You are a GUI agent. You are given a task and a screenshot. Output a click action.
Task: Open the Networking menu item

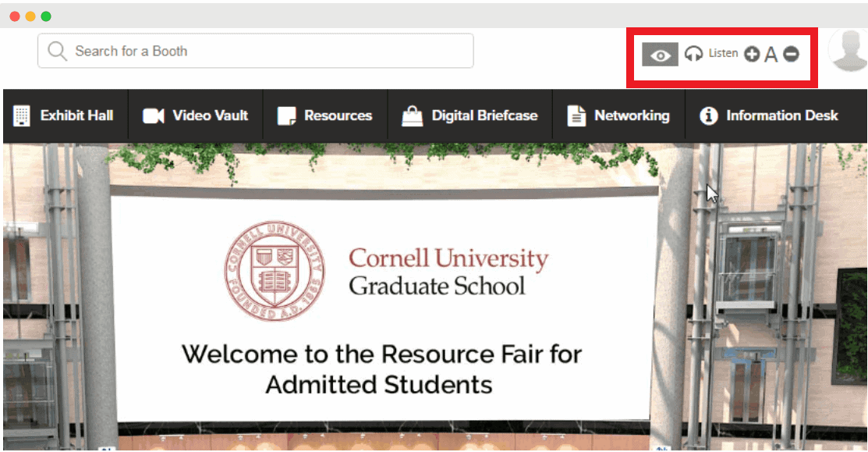click(x=619, y=116)
